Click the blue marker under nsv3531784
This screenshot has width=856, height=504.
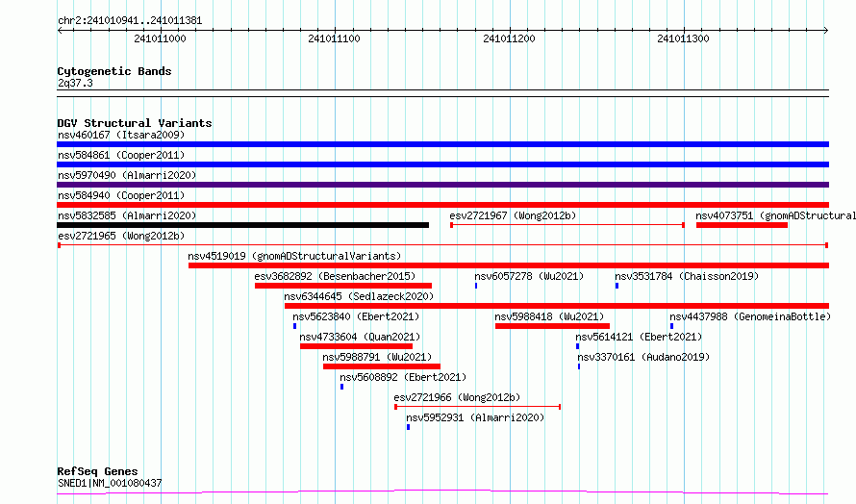click(x=617, y=286)
